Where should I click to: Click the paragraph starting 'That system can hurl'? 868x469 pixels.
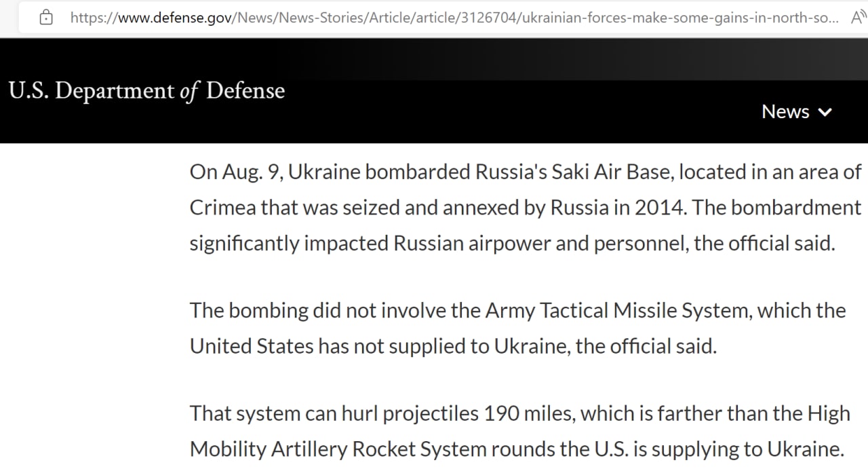[519, 431]
